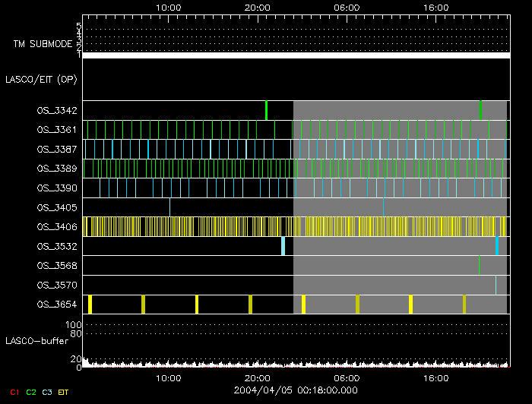Click the LASCO/EIT (OP) label
This screenshot has height=404, width=532.
41,79
